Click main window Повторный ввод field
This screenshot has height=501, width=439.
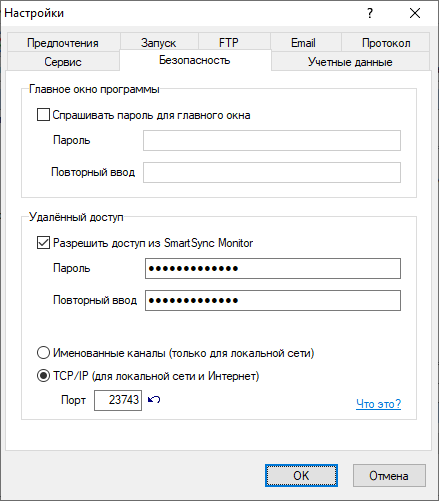pos(272,172)
